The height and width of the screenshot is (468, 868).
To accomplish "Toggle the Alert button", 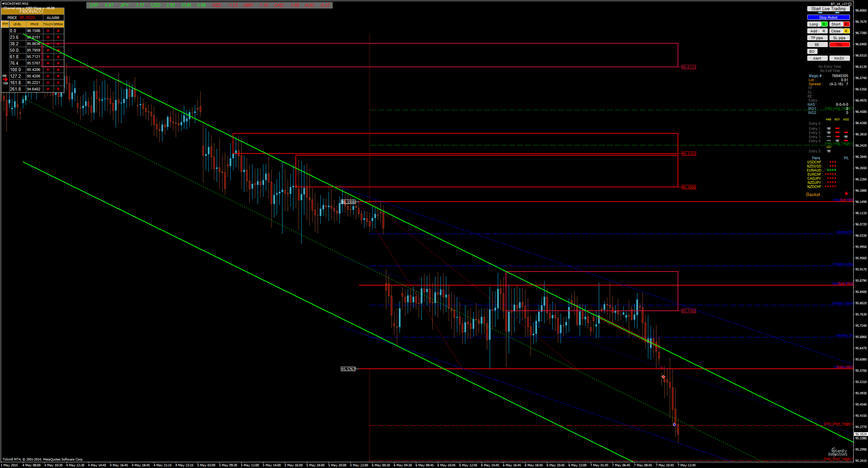I will tap(817, 58).
